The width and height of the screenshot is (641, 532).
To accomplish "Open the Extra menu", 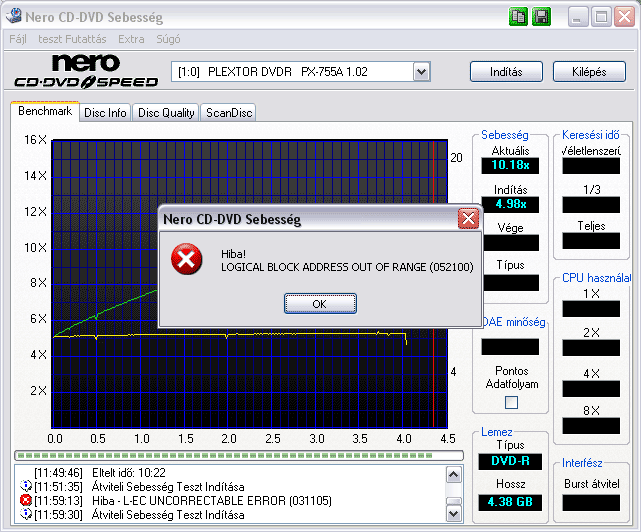I will (x=131, y=39).
